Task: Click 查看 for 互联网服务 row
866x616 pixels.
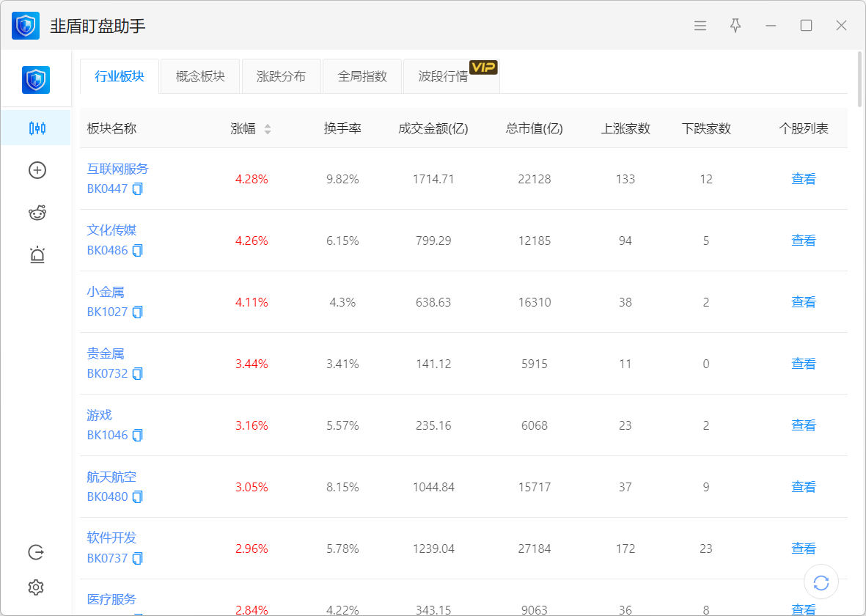Action: pyautogui.click(x=803, y=179)
